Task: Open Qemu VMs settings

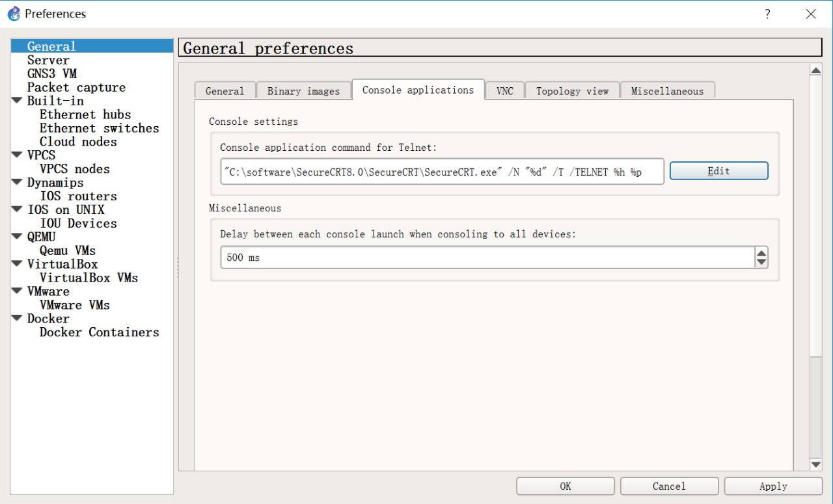Action: coord(68,251)
